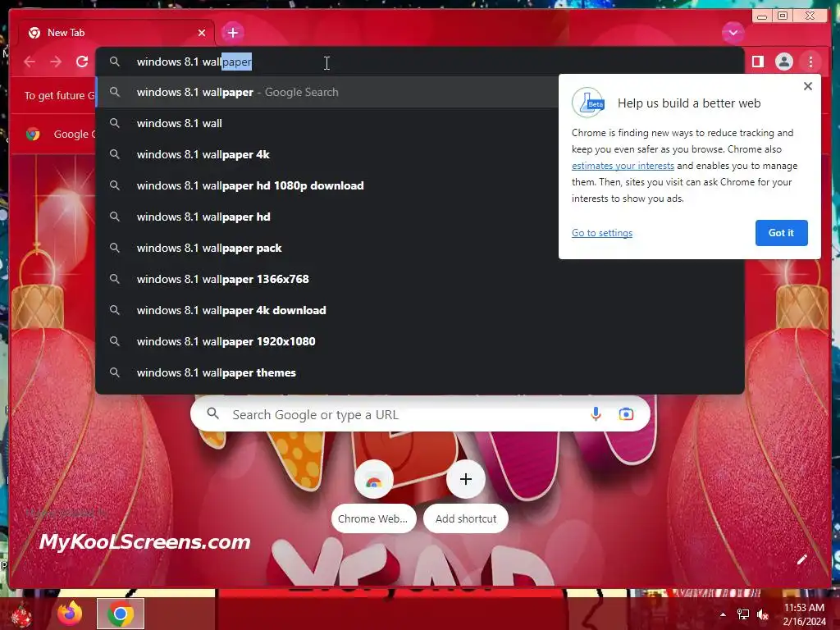
Task: Open the profile avatar menu
Action: click(783, 62)
